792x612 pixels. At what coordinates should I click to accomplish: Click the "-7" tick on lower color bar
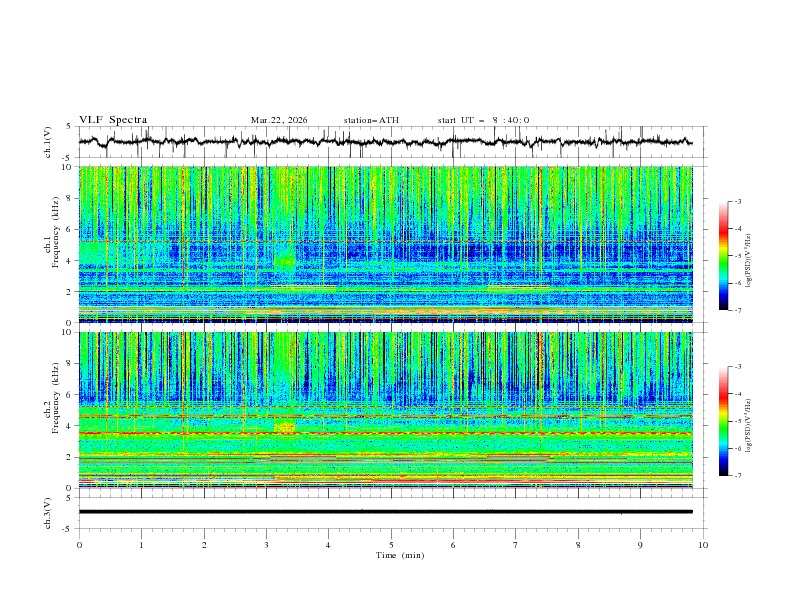click(x=738, y=476)
